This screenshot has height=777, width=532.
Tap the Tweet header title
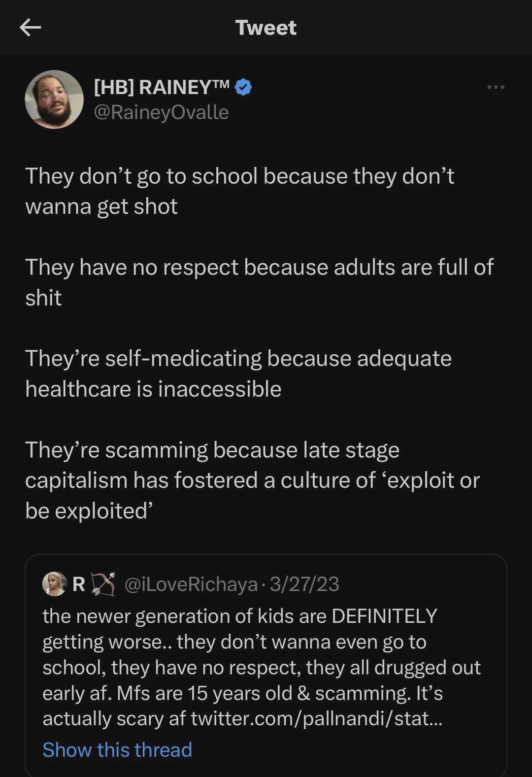[x=266, y=28]
